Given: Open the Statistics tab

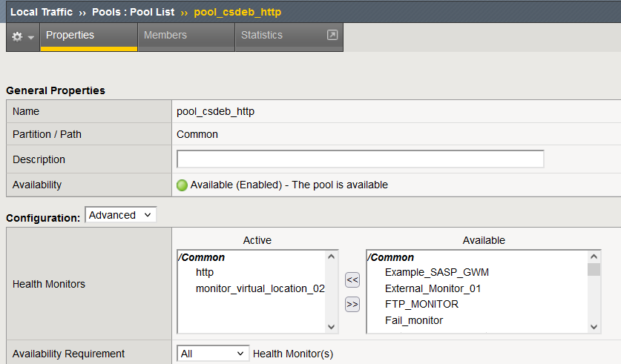Looking at the screenshot, I should [x=262, y=36].
